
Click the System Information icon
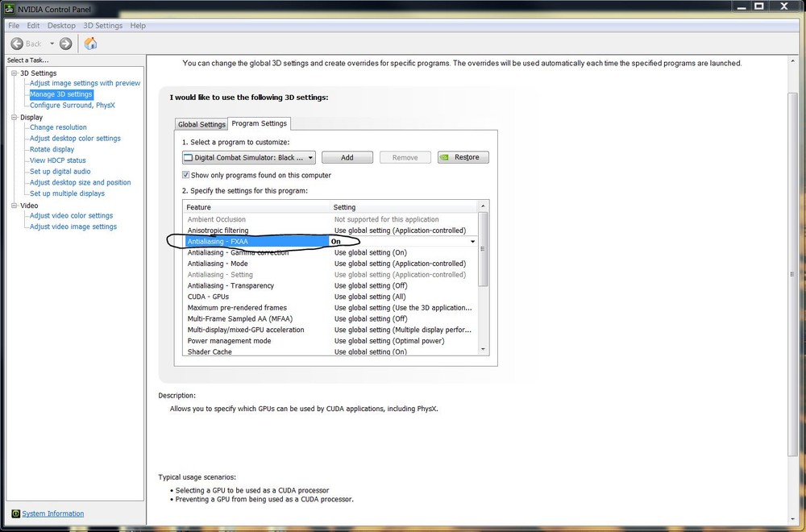[15, 513]
